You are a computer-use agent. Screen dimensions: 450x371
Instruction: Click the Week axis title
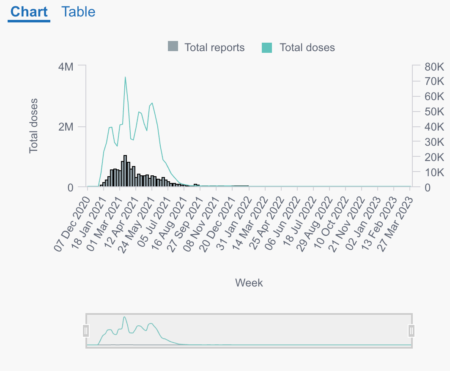pyautogui.click(x=249, y=283)
